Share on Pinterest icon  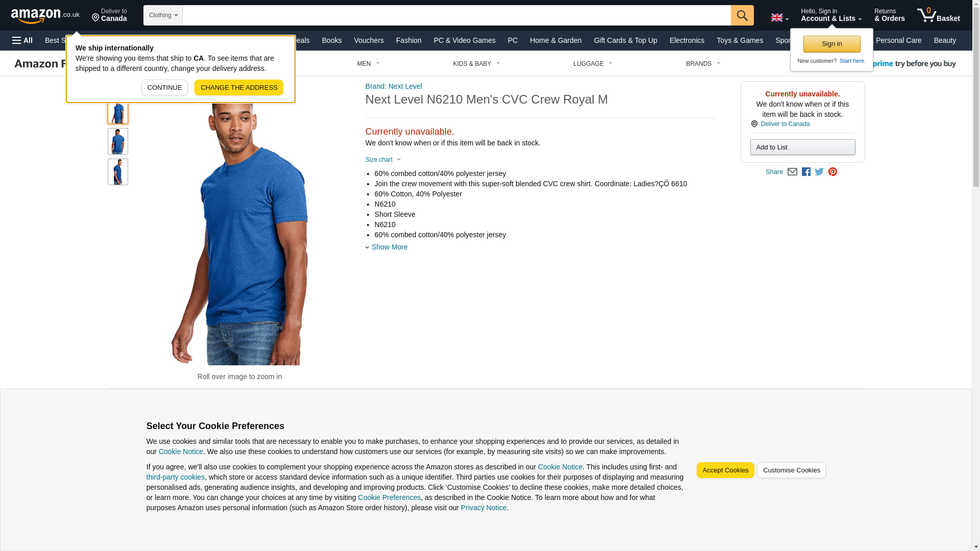click(832, 172)
